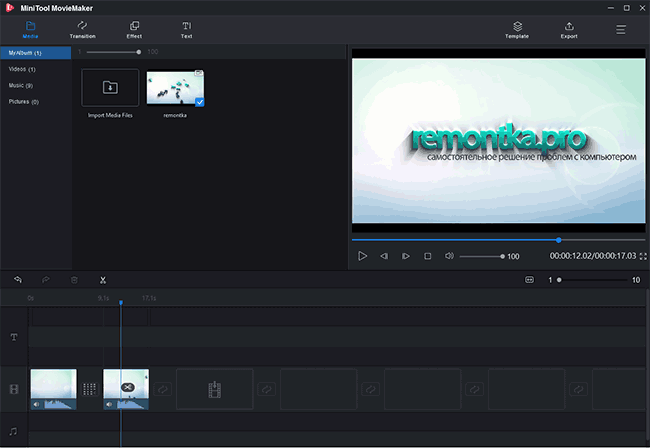Open the Effect tab
The image size is (650, 448).
pos(134,30)
